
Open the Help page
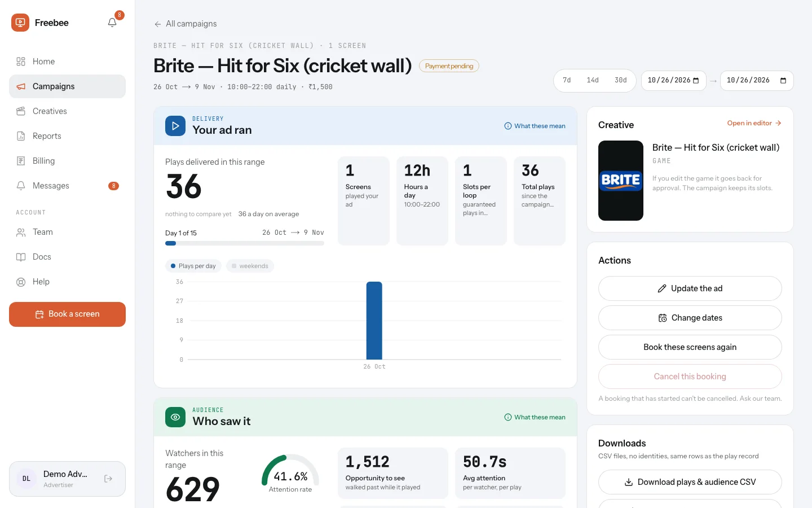coord(67,282)
